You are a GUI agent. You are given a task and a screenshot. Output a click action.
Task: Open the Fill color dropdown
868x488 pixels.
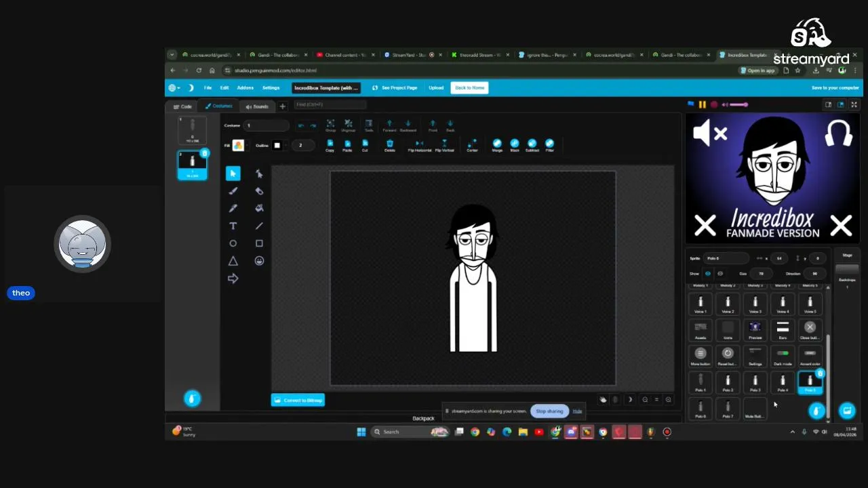[239, 145]
